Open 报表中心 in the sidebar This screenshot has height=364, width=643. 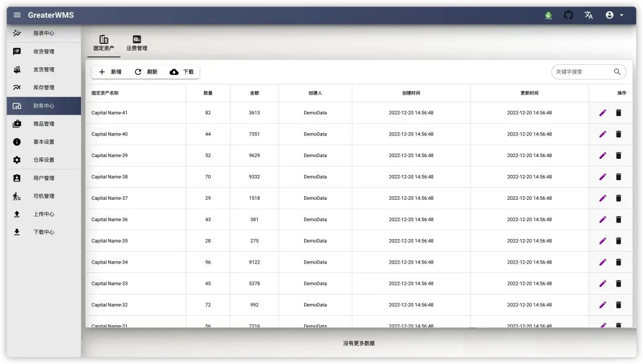(x=44, y=33)
